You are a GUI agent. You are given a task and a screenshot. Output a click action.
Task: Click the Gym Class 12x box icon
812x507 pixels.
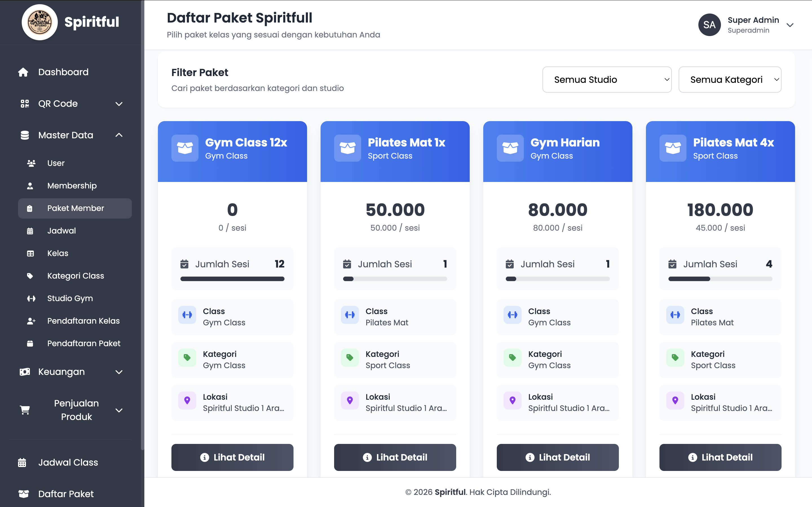coord(185,148)
